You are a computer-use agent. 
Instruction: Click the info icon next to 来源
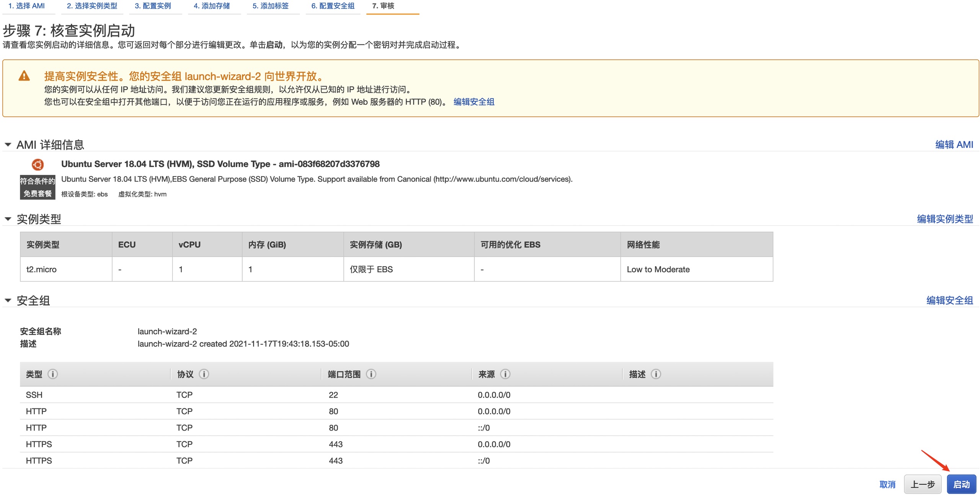point(505,374)
